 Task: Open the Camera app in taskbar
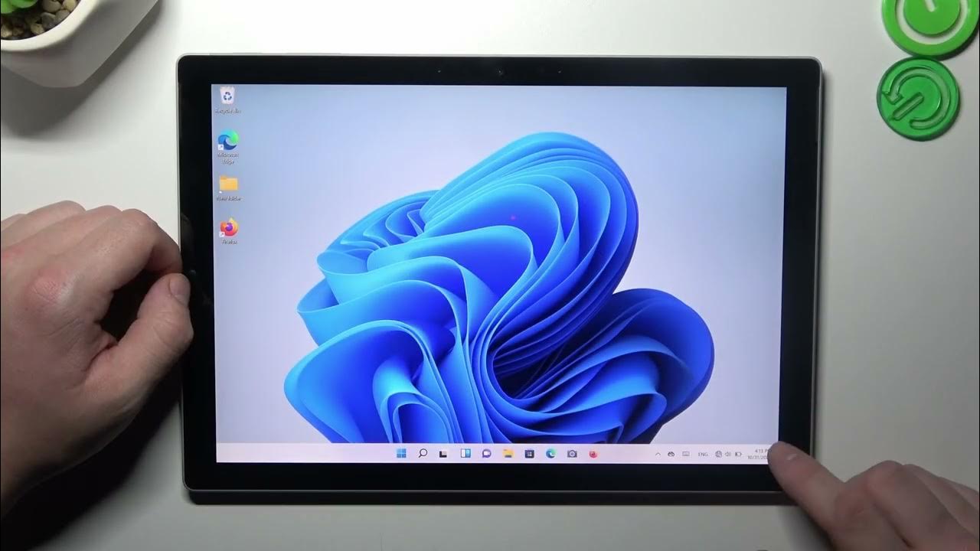(x=572, y=454)
